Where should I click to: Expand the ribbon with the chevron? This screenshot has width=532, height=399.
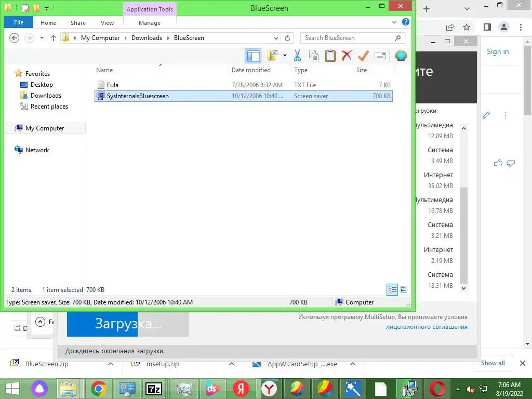coord(394,22)
